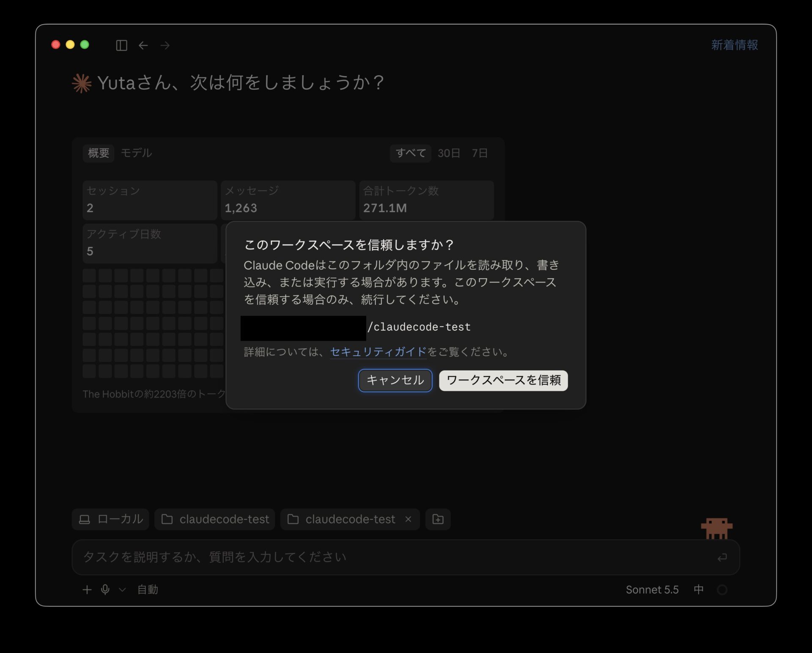
Task: Click the orange Claude starburst logo
Action: coord(82,83)
